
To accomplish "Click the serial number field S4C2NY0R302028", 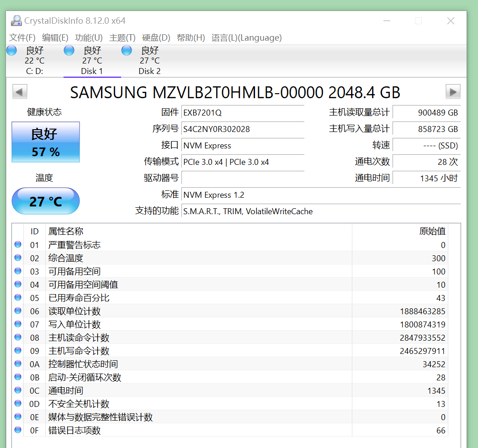I will [x=243, y=129].
